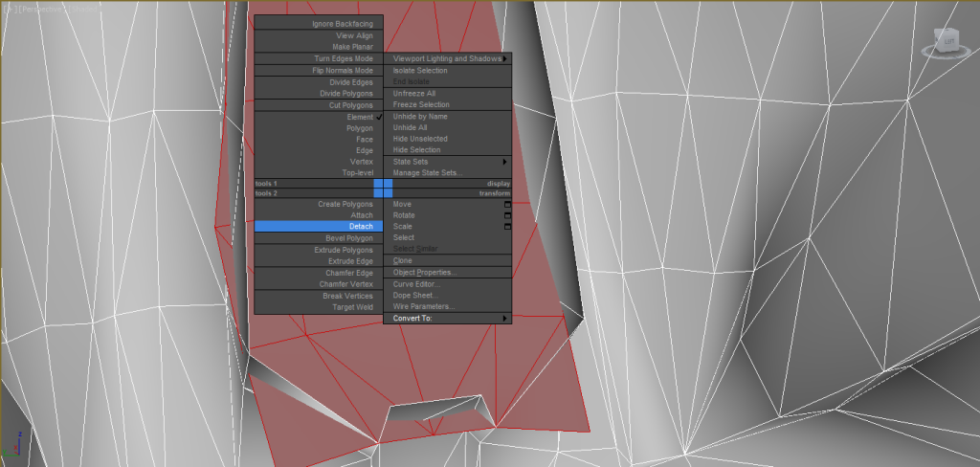Click the blue quad menu center squares
Image resolution: width=980 pixels, height=467 pixels.
383,189
